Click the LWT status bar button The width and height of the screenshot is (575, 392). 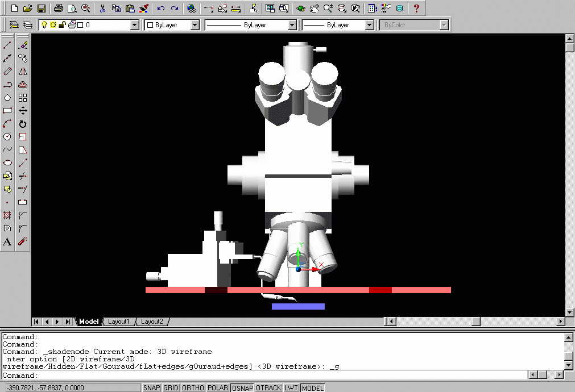[291, 387]
